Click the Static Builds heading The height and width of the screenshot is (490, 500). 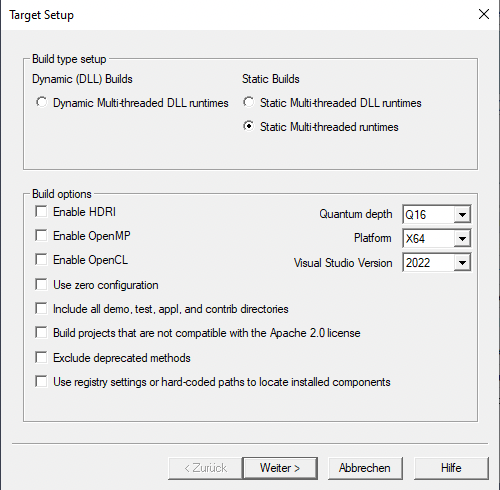point(271,79)
